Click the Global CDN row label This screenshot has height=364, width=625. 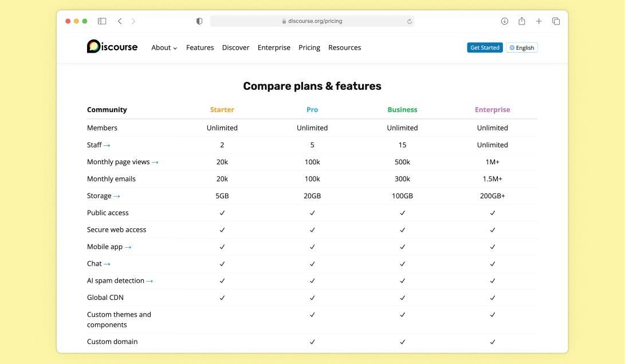(105, 298)
